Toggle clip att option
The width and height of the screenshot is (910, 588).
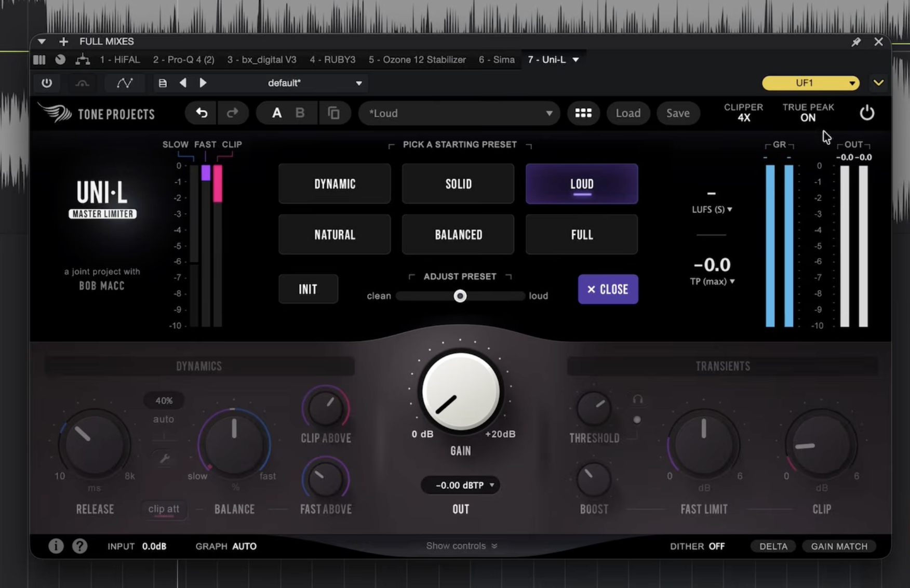(x=164, y=509)
